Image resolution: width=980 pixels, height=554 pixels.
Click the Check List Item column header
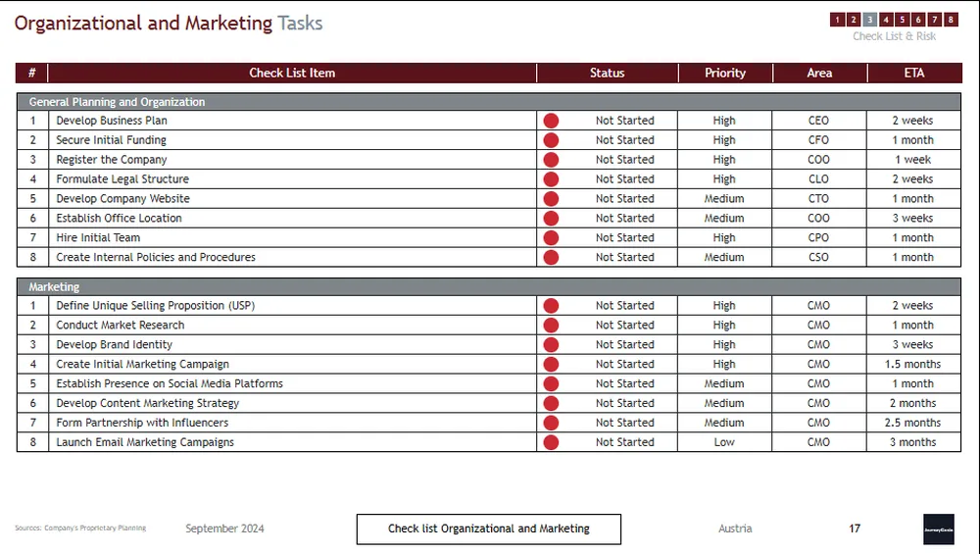tap(292, 73)
